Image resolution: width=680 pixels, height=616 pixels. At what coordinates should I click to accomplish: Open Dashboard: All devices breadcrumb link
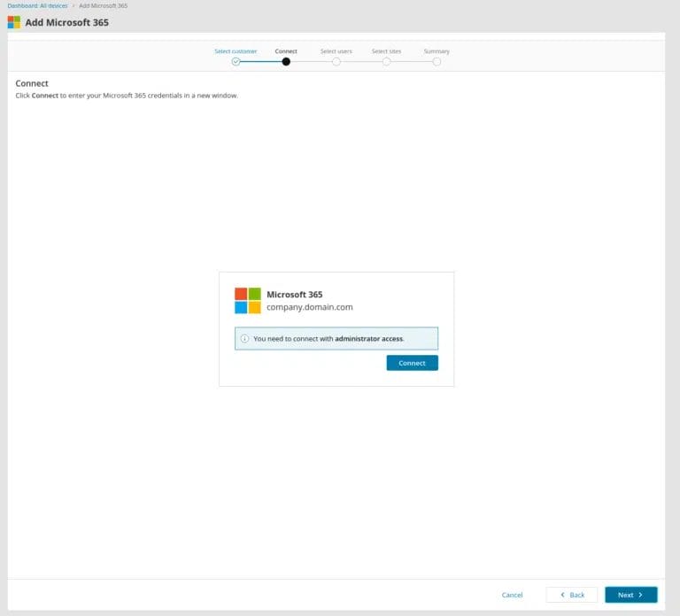point(38,5)
